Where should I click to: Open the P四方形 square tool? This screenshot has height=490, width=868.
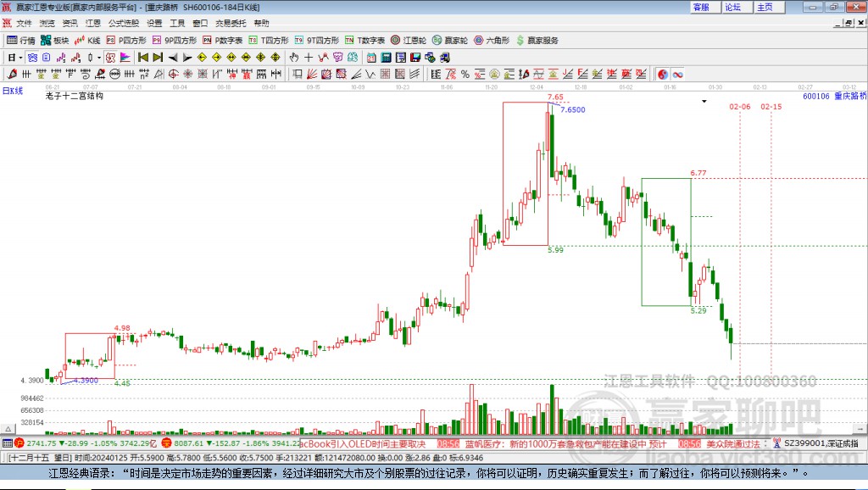pos(126,41)
